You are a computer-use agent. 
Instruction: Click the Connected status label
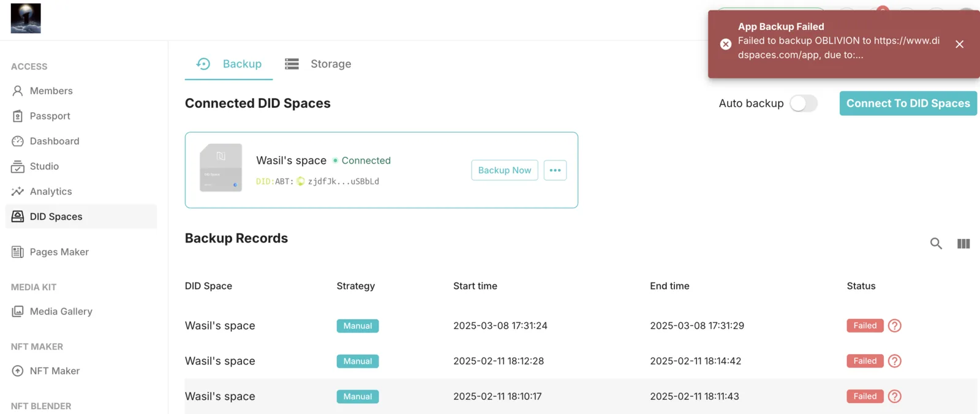click(366, 160)
